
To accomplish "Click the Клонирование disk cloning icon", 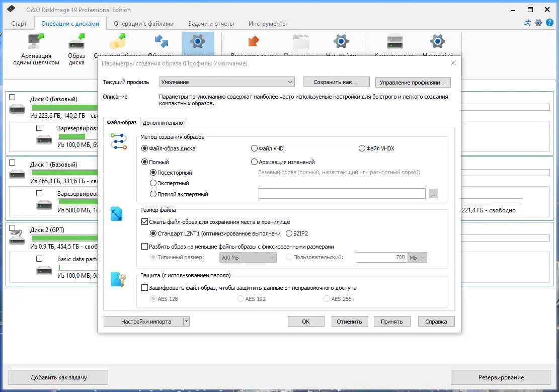I will (395, 42).
